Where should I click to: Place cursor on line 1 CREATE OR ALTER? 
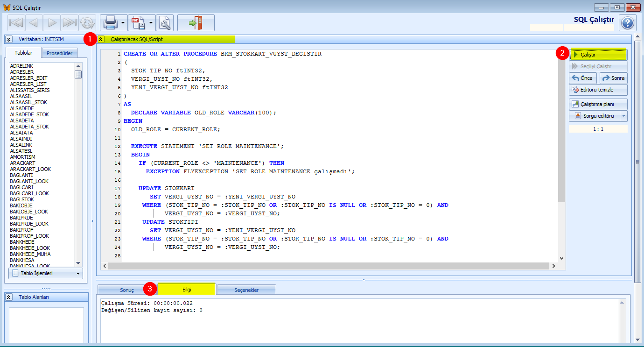222,54
